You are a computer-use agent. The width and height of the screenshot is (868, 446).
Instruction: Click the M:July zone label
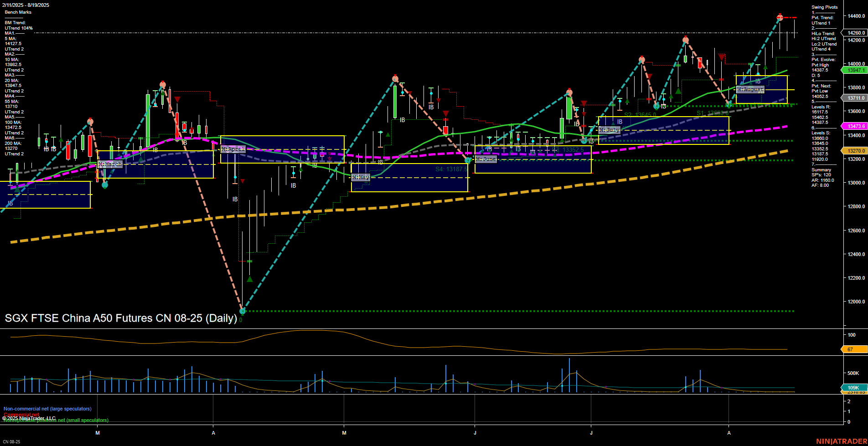(610, 129)
